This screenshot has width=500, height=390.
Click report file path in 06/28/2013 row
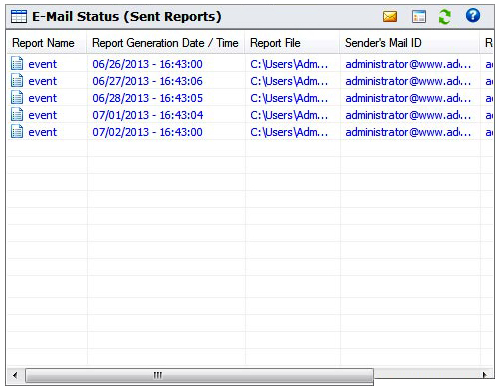pyautogui.click(x=289, y=98)
